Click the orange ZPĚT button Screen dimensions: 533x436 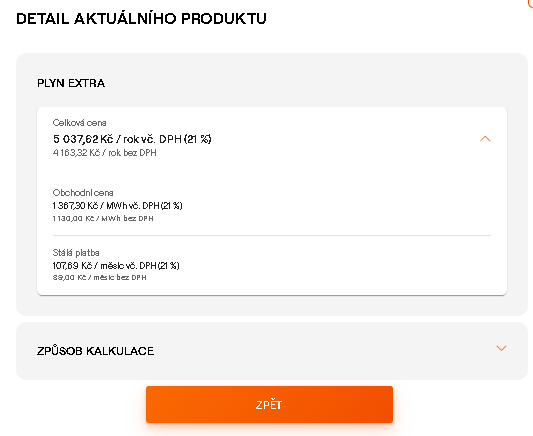(269, 404)
